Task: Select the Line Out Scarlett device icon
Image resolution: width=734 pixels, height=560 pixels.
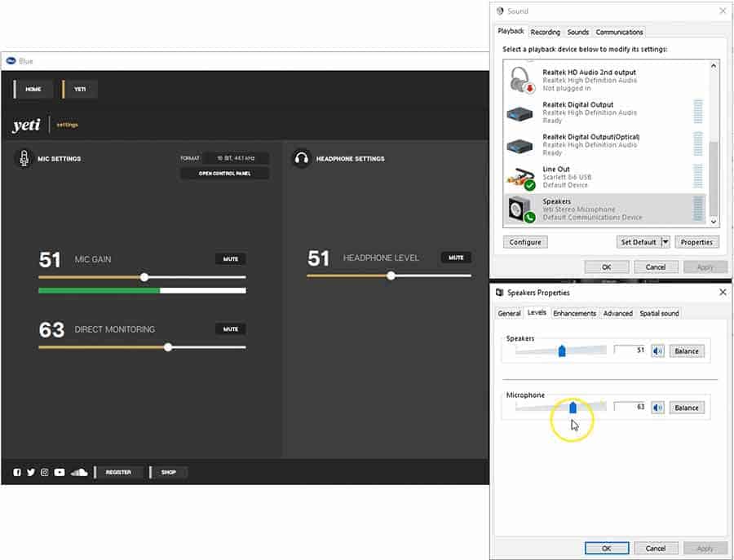Action: click(x=520, y=178)
